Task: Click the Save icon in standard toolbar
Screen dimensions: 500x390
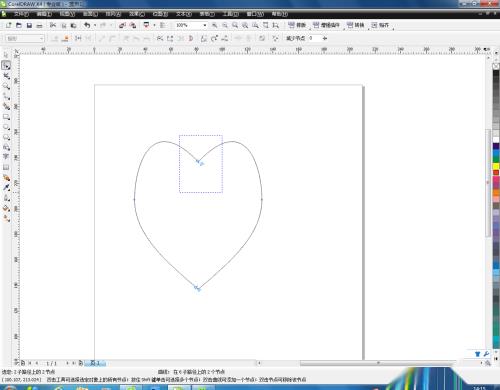Action: 29,25
